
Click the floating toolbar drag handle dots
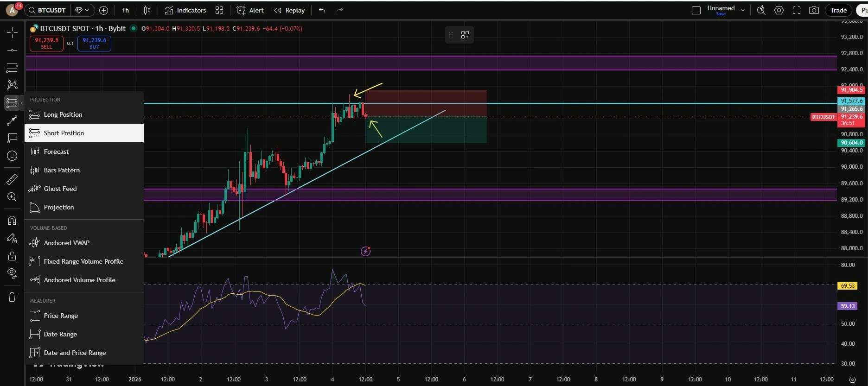click(x=450, y=35)
